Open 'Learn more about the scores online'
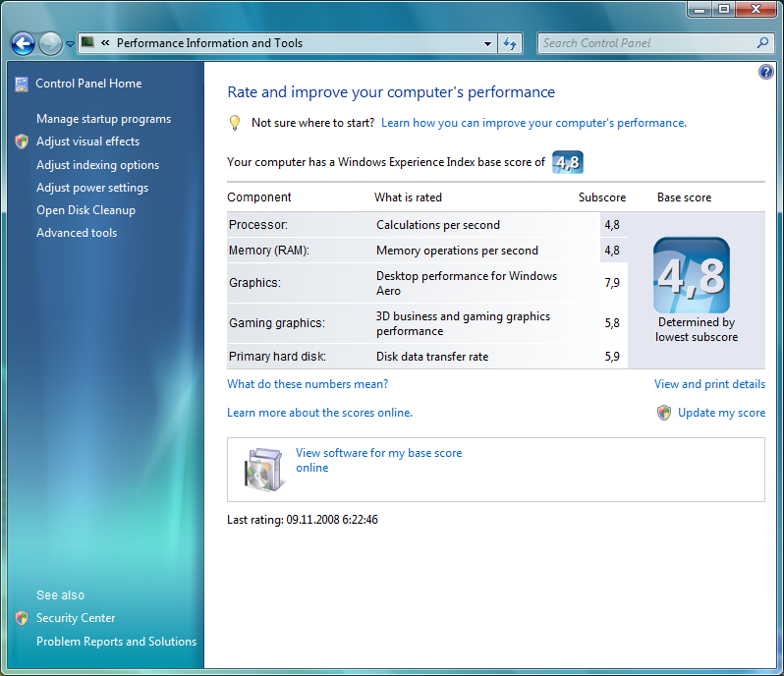The image size is (784, 676). (319, 413)
